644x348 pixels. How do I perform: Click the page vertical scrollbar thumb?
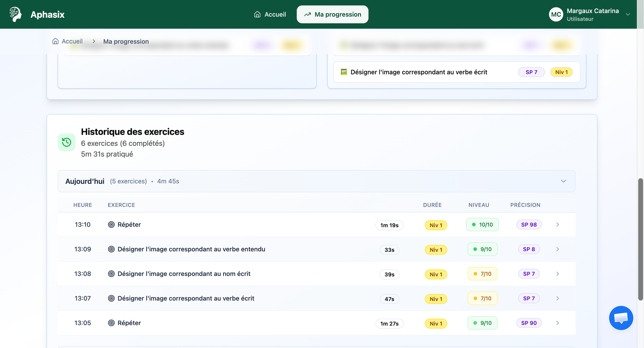[x=640, y=239]
